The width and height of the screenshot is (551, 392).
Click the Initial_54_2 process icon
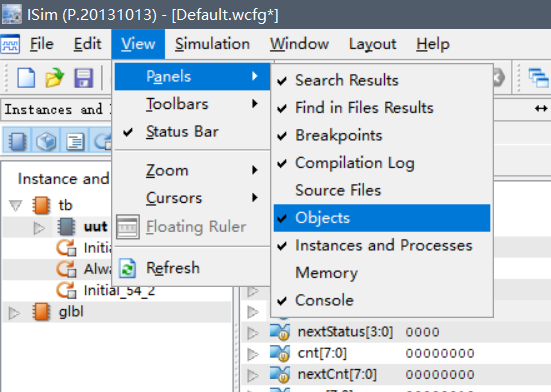click(66, 290)
